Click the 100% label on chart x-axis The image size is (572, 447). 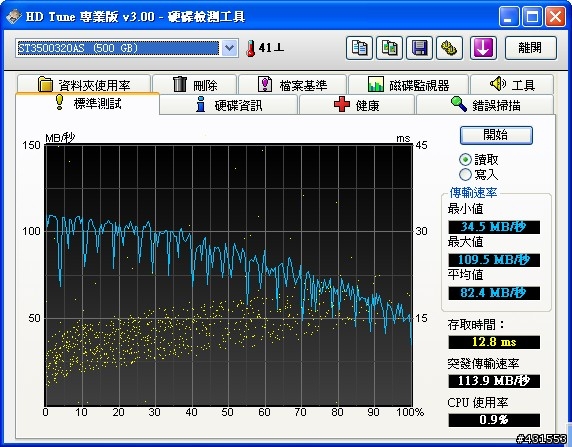pos(410,412)
